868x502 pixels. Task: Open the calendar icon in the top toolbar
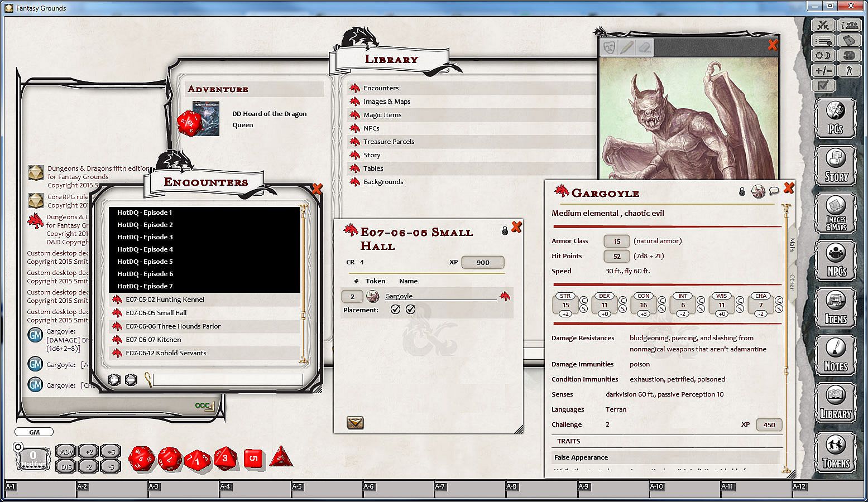point(850,41)
